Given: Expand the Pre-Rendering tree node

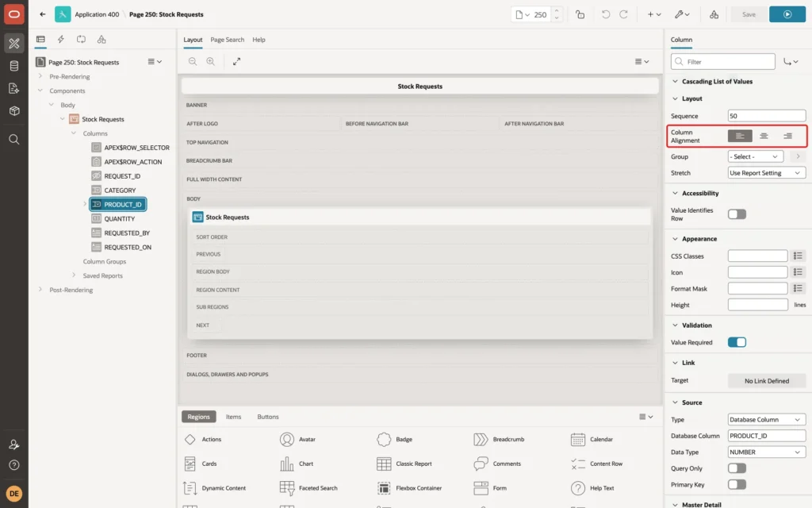Looking at the screenshot, I should (x=40, y=76).
